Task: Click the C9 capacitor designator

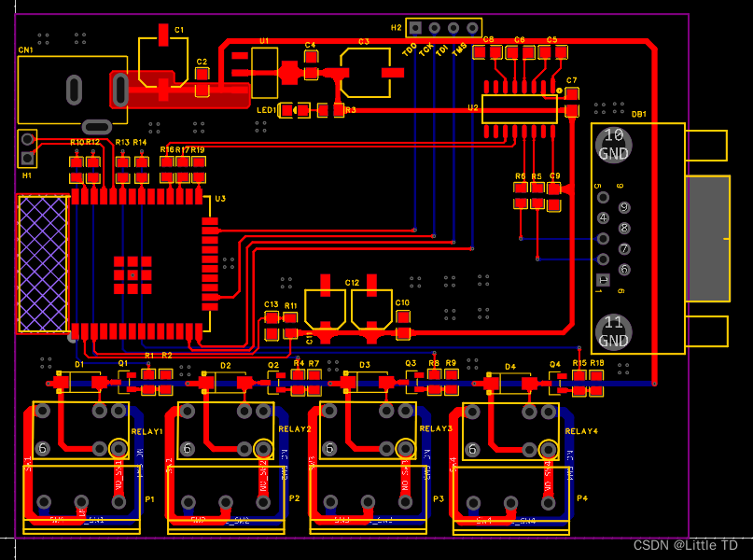Action: click(x=554, y=175)
